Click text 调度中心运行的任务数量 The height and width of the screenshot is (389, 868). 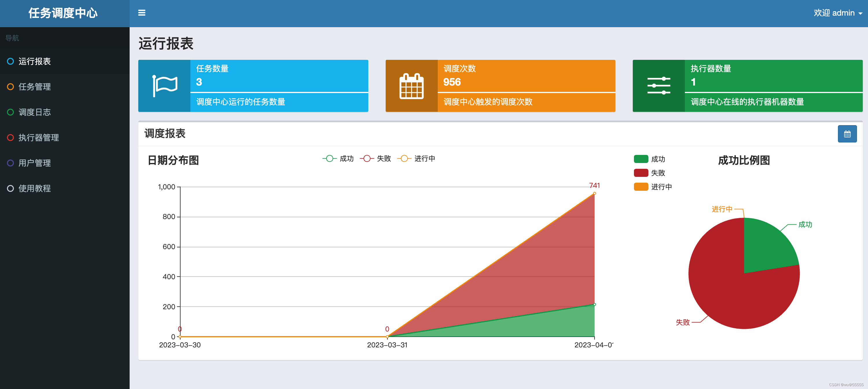[241, 102]
